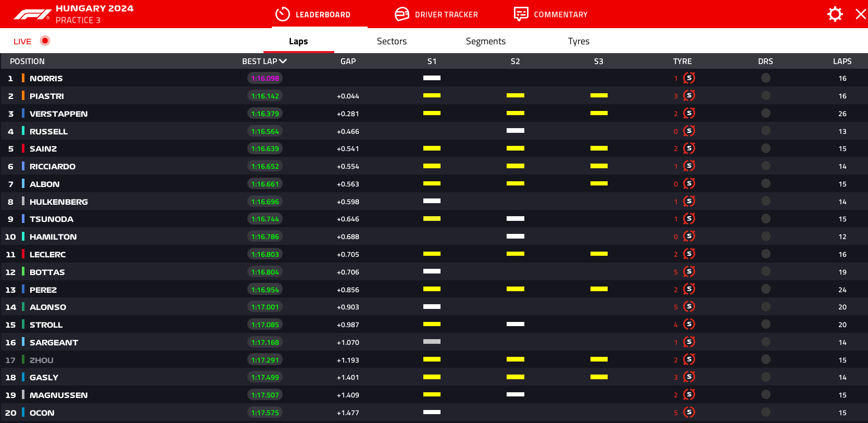The image size is (868, 423).
Task: Switch to Driver Tracker tab
Action: coord(436,14)
